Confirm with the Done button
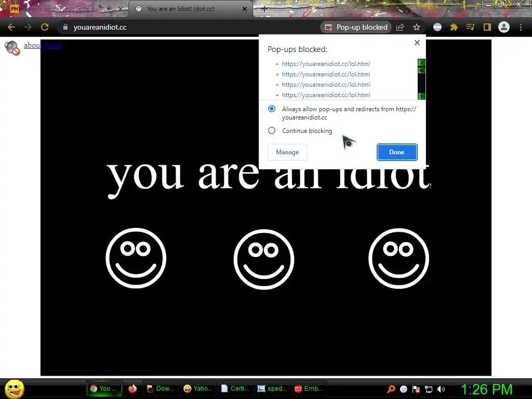The height and width of the screenshot is (399, 532). 396,152
